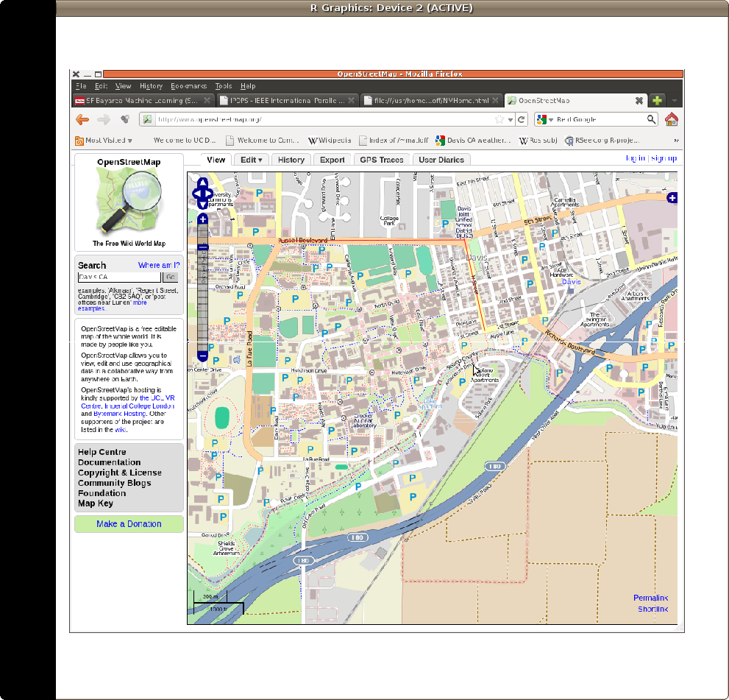Open a new tab with the green plus
The width and height of the screenshot is (729, 700).
point(657,100)
